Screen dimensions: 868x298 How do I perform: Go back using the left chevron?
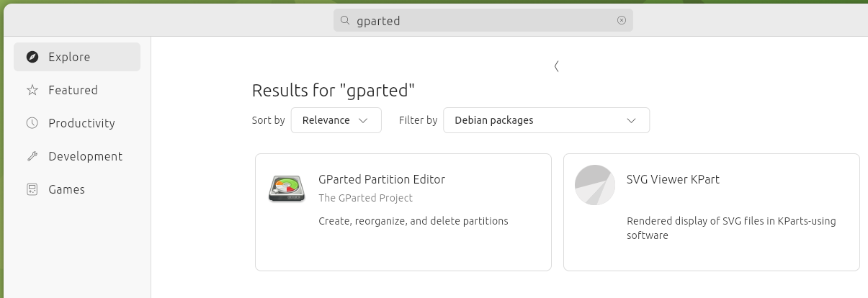click(x=557, y=66)
